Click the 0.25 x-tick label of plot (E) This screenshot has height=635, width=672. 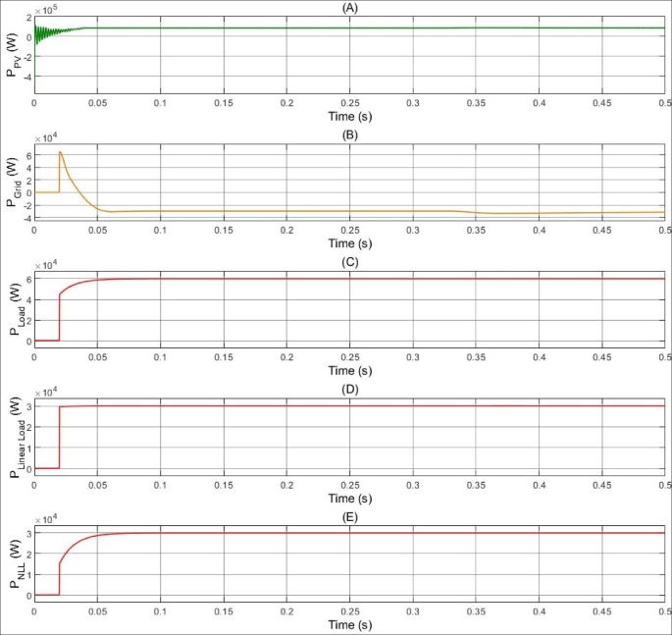349,611
